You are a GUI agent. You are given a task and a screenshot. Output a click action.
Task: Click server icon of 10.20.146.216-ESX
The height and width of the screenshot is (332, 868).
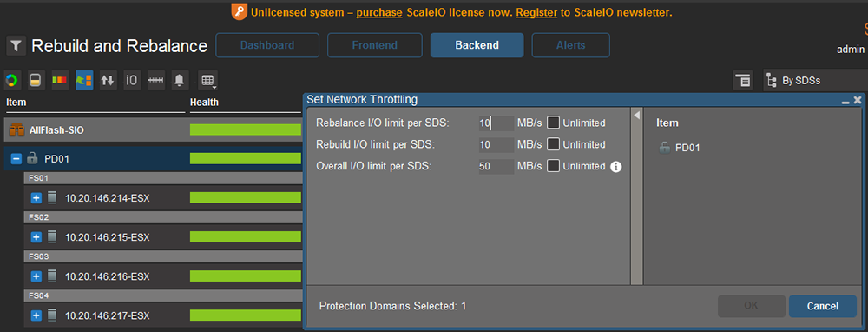52,276
